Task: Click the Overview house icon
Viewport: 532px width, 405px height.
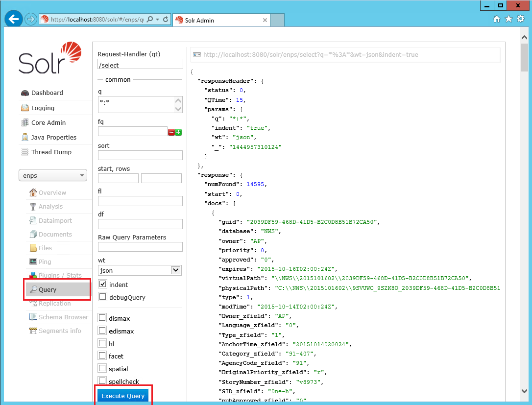Action: [33, 192]
